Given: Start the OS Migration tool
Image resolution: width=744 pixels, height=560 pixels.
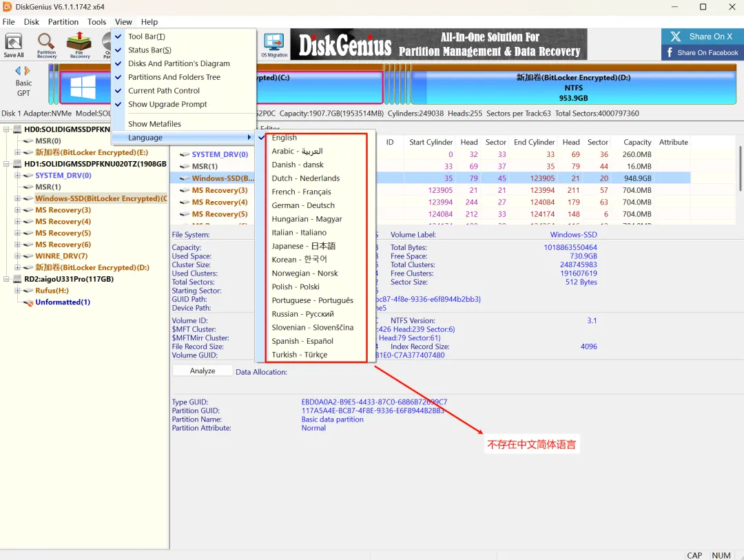Looking at the screenshot, I should click(x=274, y=45).
